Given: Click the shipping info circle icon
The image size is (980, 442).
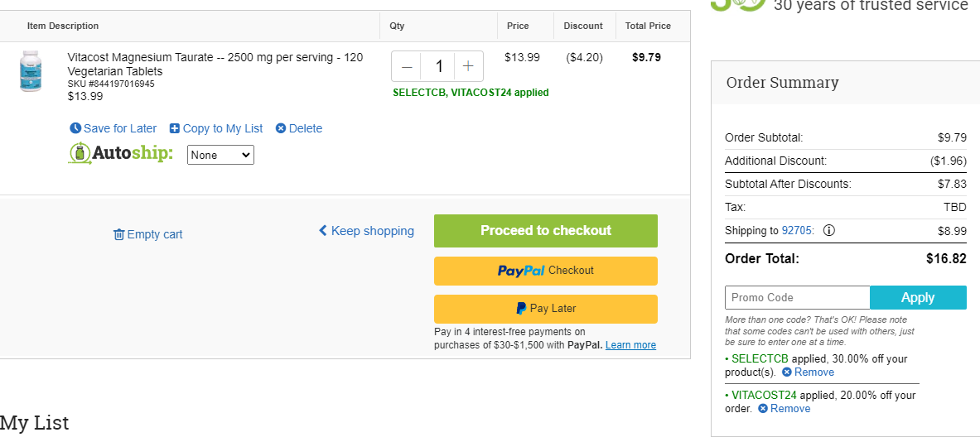Looking at the screenshot, I should (x=828, y=230).
